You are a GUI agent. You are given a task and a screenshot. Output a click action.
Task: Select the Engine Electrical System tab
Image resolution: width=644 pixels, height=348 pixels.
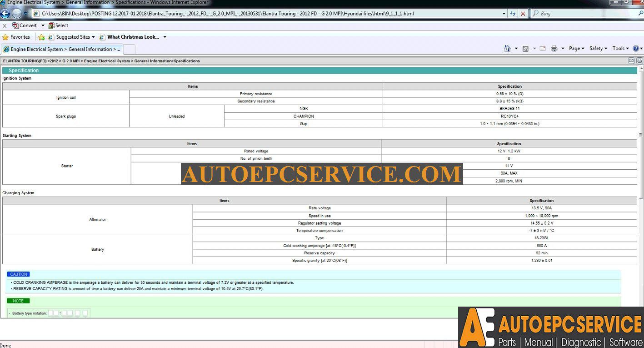tap(62, 49)
